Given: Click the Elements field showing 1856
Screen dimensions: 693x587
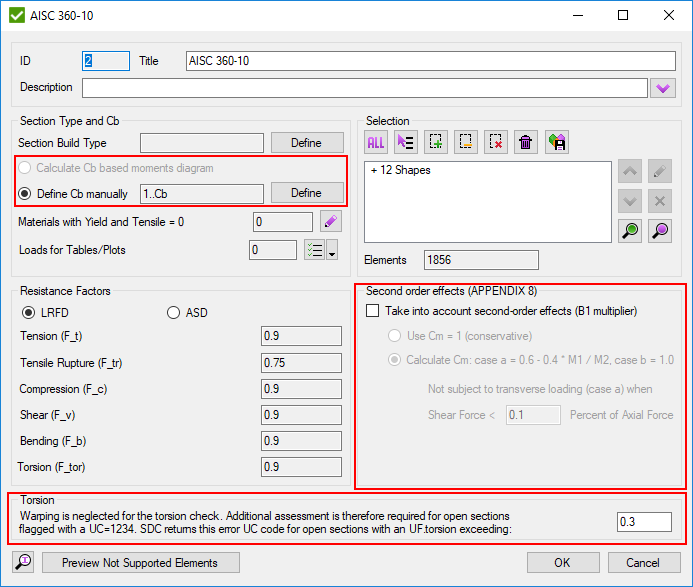Looking at the screenshot, I should tap(481, 260).
